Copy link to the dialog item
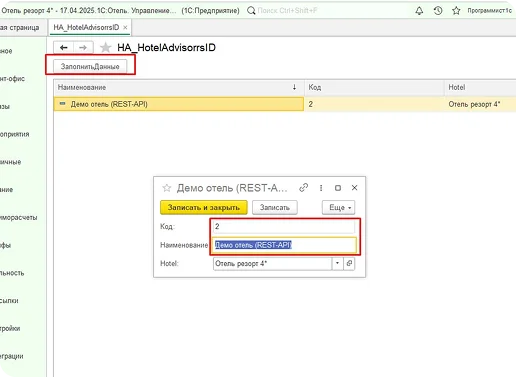516x377 pixels. pyautogui.click(x=303, y=188)
